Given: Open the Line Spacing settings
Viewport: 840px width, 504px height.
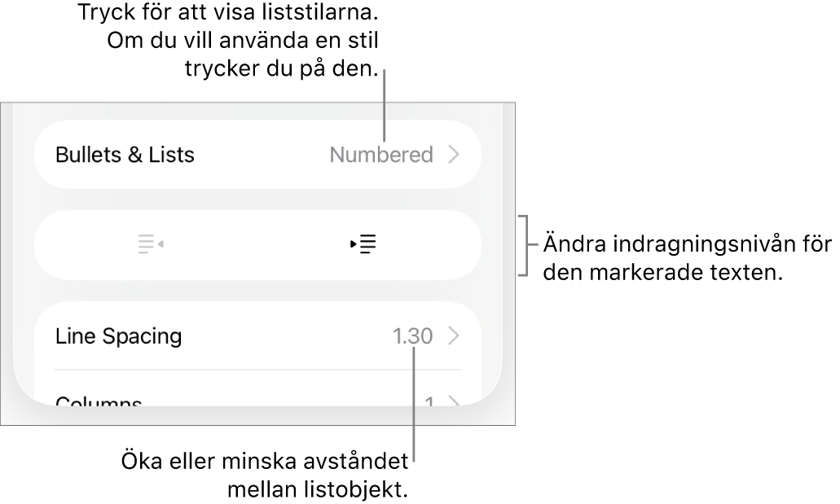Looking at the screenshot, I should [257, 335].
